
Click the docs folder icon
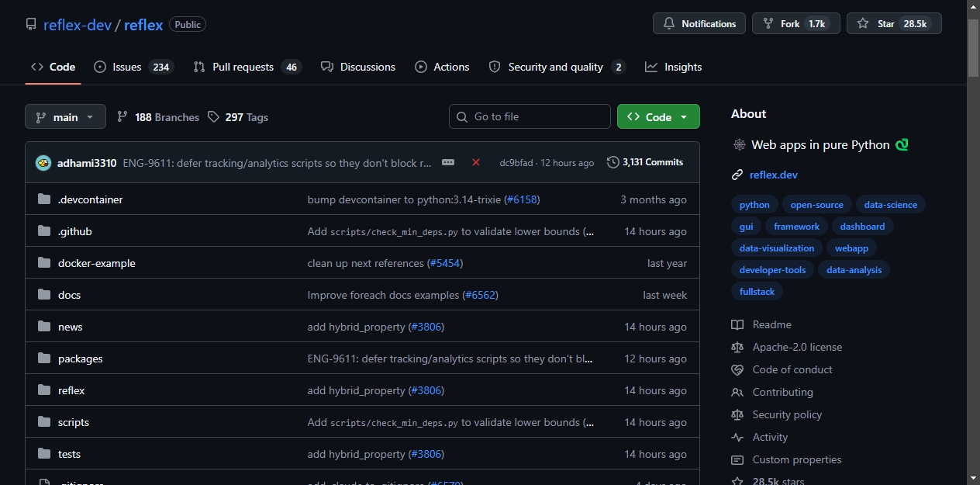click(x=44, y=295)
